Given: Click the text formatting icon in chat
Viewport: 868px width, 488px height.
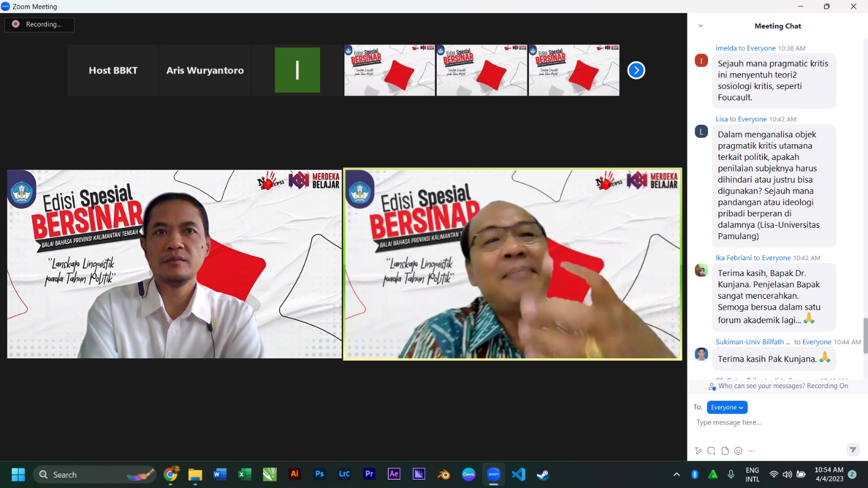Looking at the screenshot, I should [x=698, y=451].
